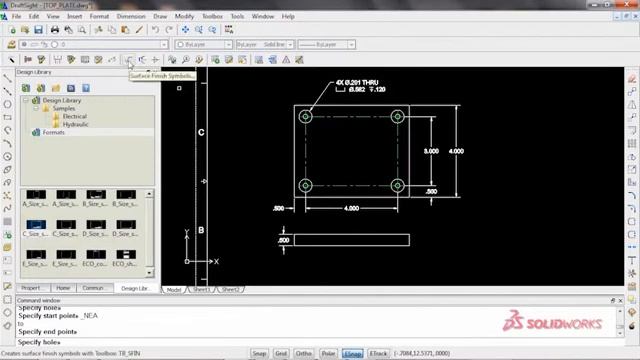Open the Solid line style dropdown
Viewport: 640px width, 360px height.
point(290,44)
